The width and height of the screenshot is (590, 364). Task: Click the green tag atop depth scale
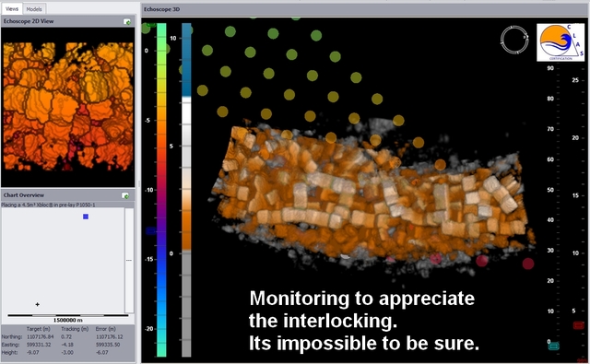click(151, 25)
